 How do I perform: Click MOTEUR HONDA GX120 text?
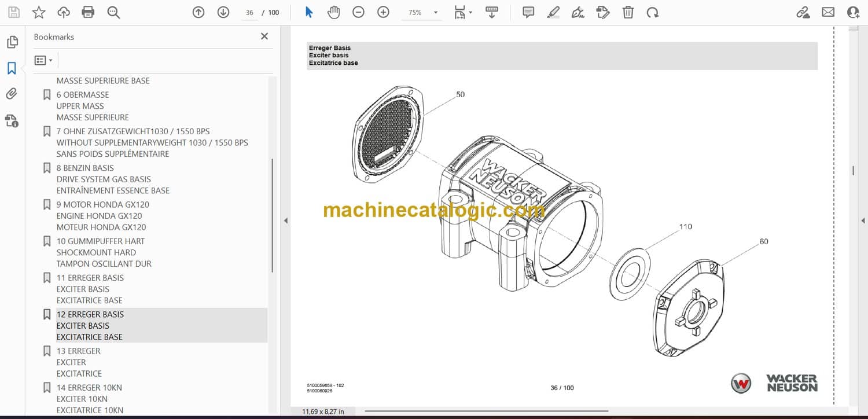click(101, 227)
